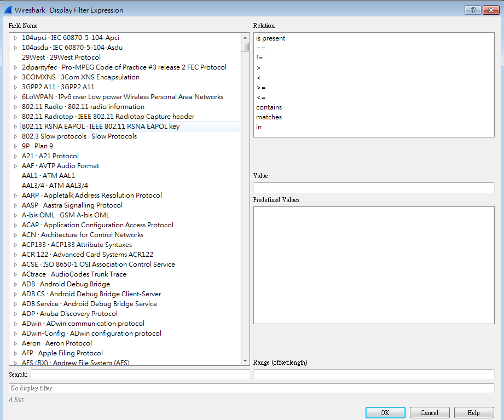Viewport: 504px width, 420px height.
Task: Select ADwin communication protocol entry
Action: point(83,324)
